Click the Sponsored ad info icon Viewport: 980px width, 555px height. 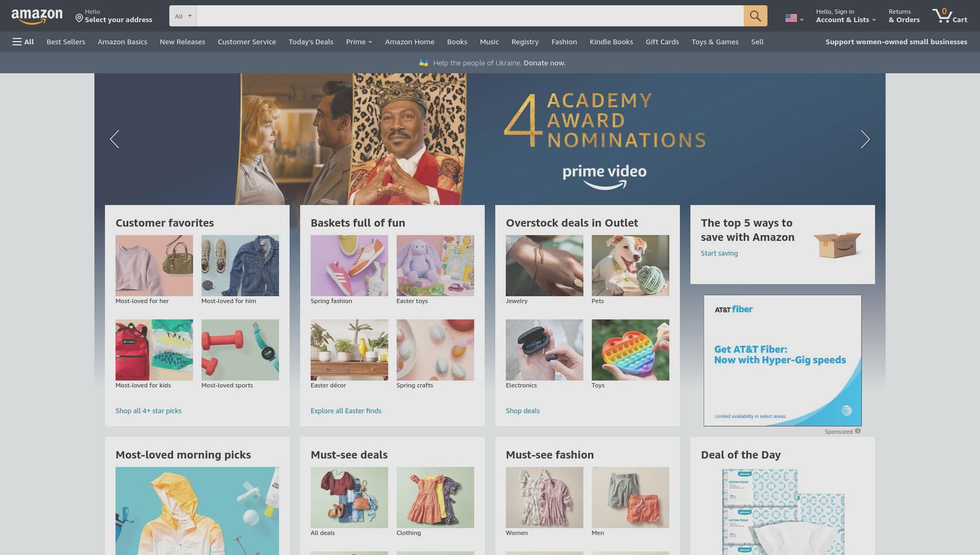(x=858, y=431)
